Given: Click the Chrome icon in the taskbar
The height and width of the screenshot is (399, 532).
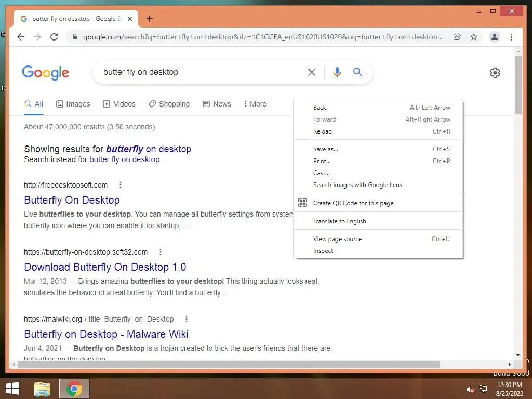Looking at the screenshot, I should pos(74,389).
